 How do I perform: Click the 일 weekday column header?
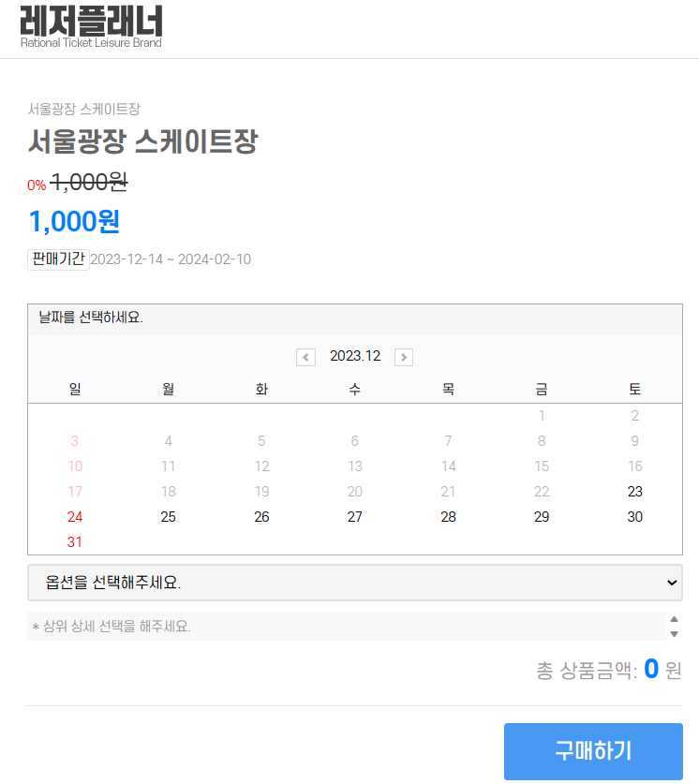75,389
